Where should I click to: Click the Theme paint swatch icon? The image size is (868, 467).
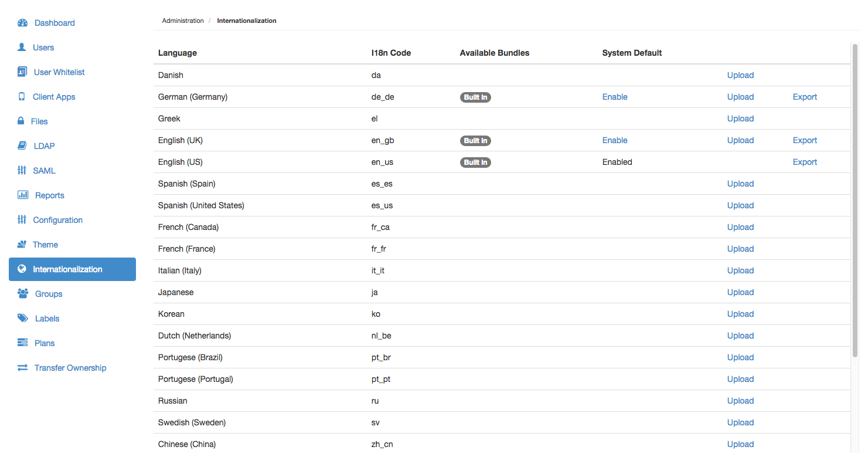[x=22, y=245]
